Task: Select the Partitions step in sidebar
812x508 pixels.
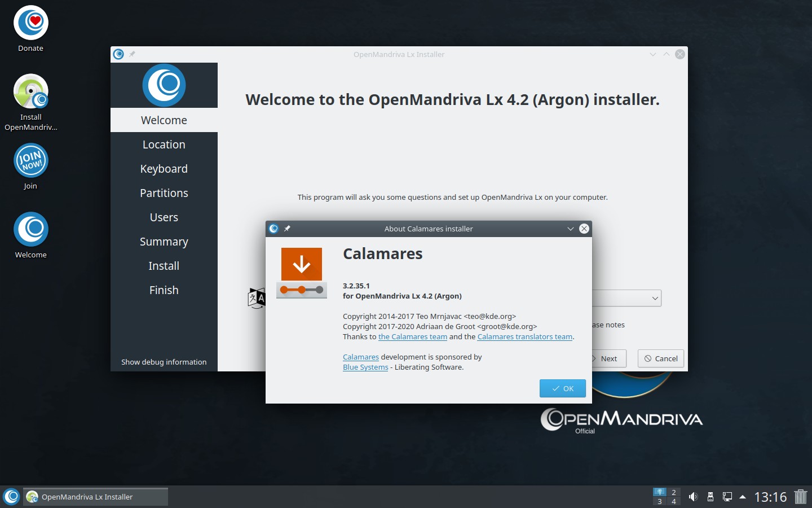Action: click(164, 193)
